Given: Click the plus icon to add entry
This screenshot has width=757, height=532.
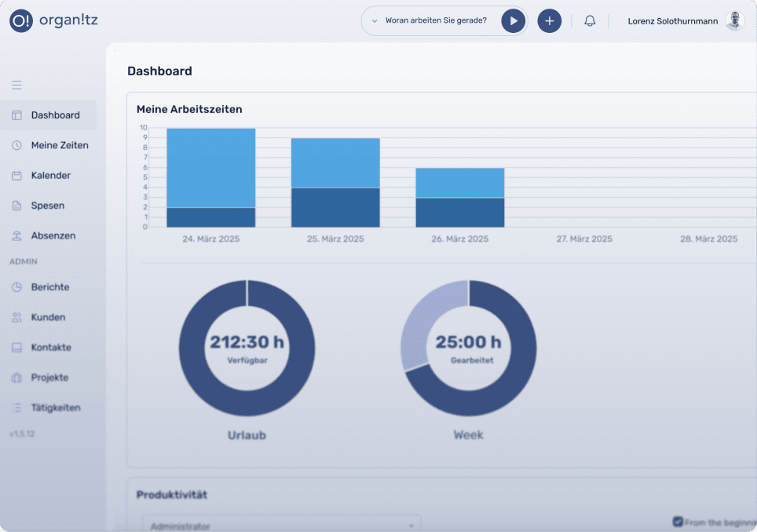Looking at the screenshot, I should (549, 21).
